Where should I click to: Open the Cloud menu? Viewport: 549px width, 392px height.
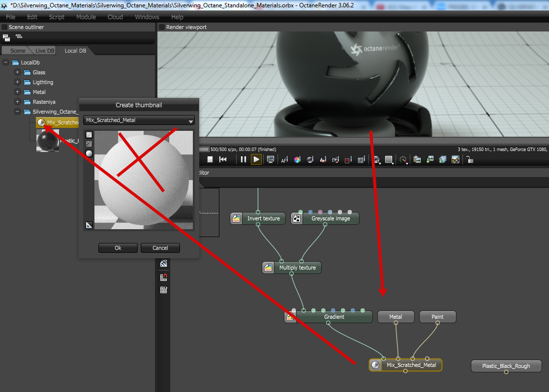click(115, 17)
